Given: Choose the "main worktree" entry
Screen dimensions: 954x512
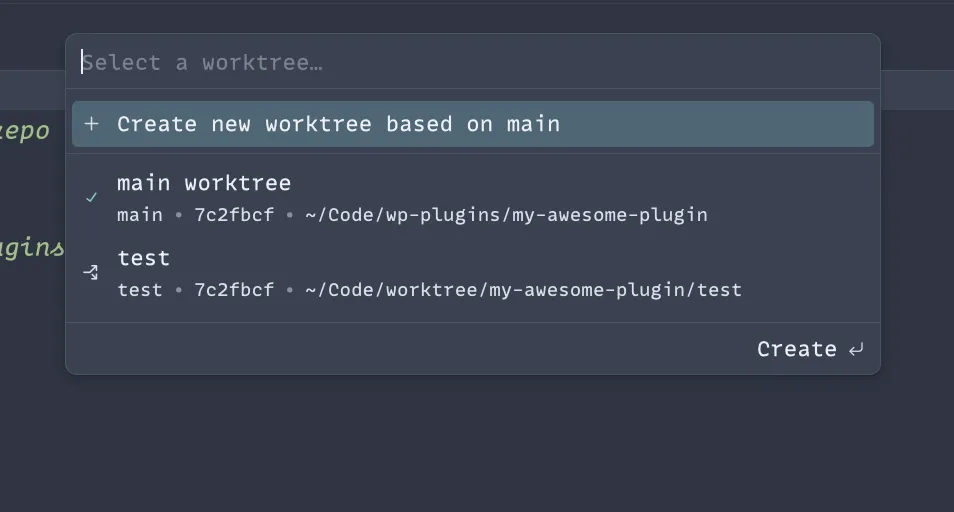Looking at the screenshot, I should [473, 198].
